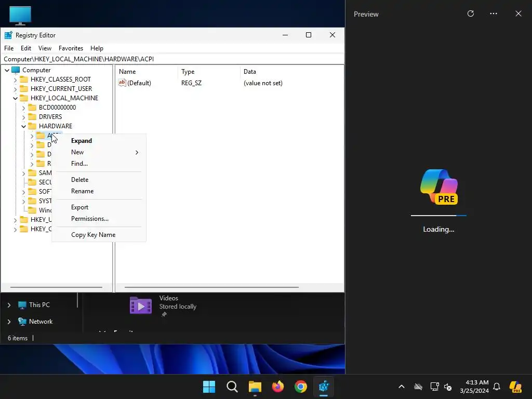Close the Copilot Preview pane
Screen dimensions: 532x399
click(x=518, y=14)
